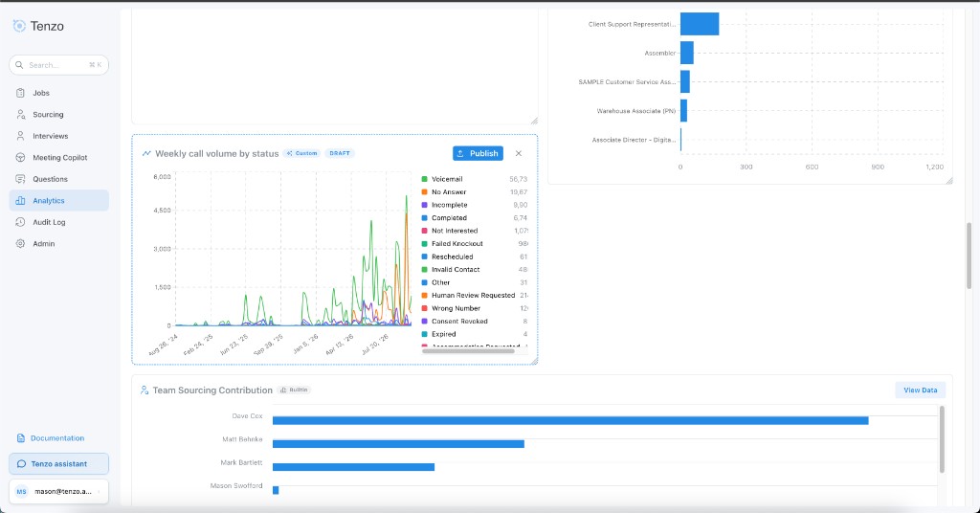Click the Consent Revoked legend color swatch
The height and width of the screenshot is (513, 980).
click(424, 322)
